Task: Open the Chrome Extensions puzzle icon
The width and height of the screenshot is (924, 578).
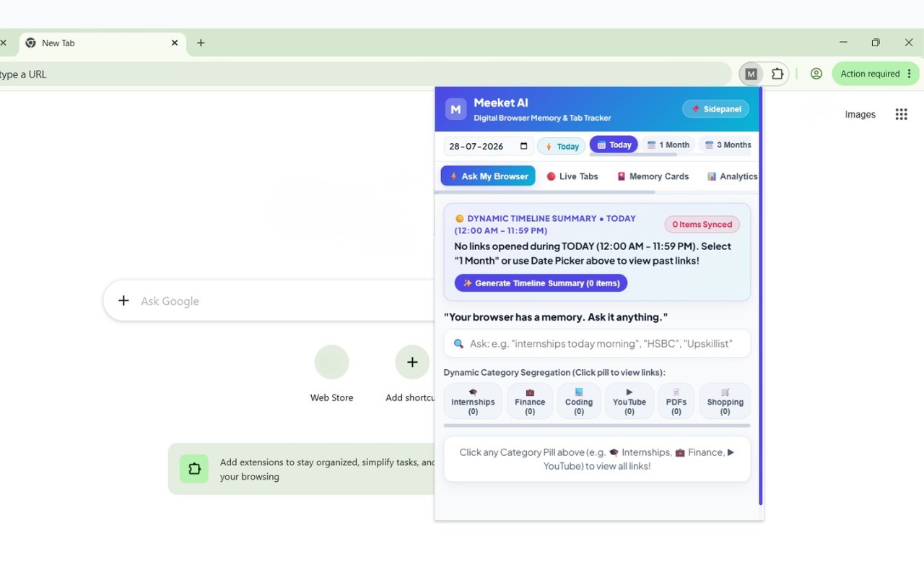Action: (777, 74)
